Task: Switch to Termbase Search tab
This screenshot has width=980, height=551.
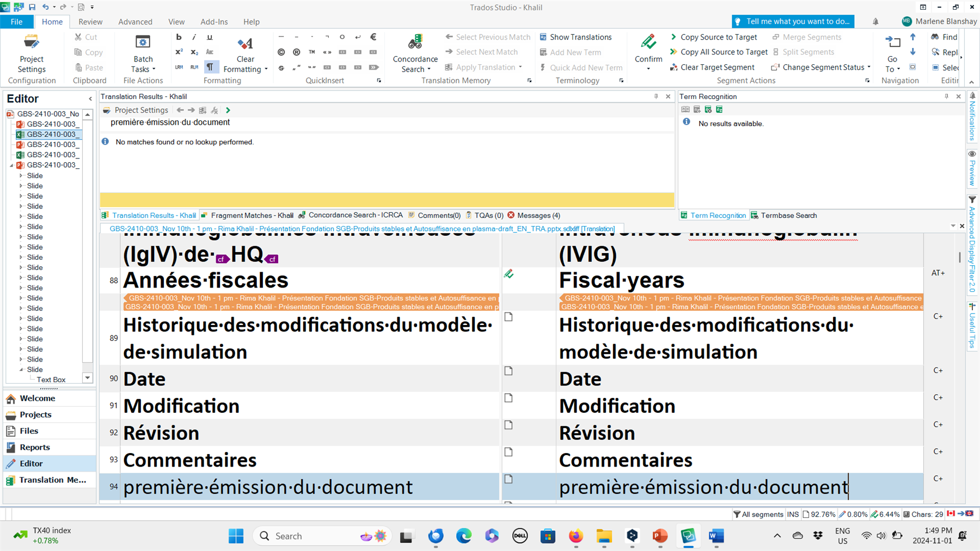Action: point(783,215)
